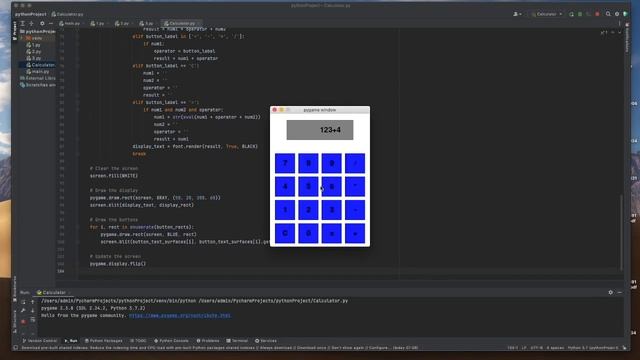The width and height of the screenshot is (640, 360).
Task: Click project panel options gear icon
Action: 42,23
